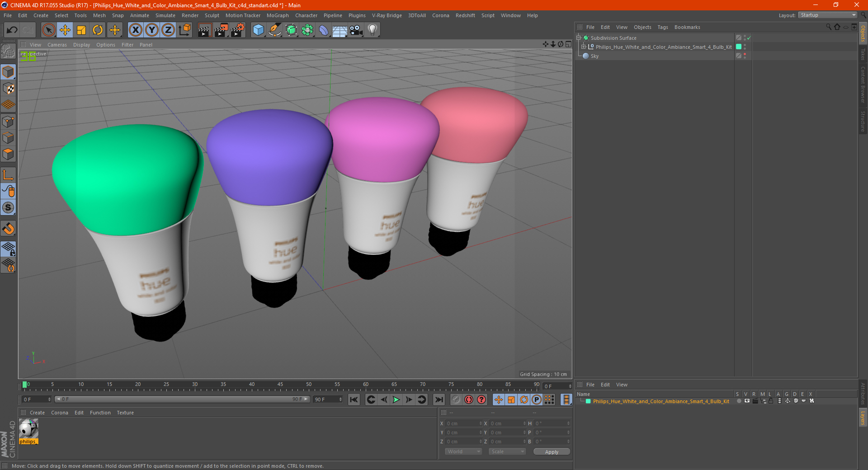Click Subdivision Surface generator icon

point(291,30)
